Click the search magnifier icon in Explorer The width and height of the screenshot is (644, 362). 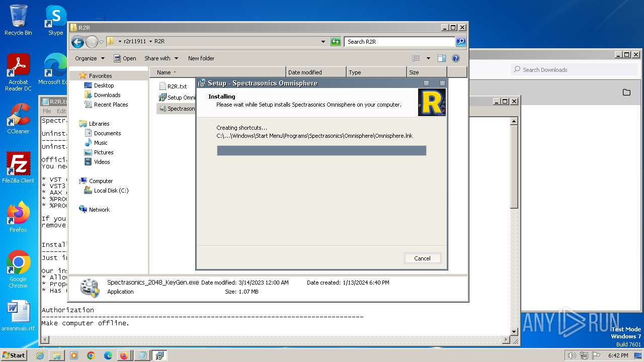pos(460,42)
